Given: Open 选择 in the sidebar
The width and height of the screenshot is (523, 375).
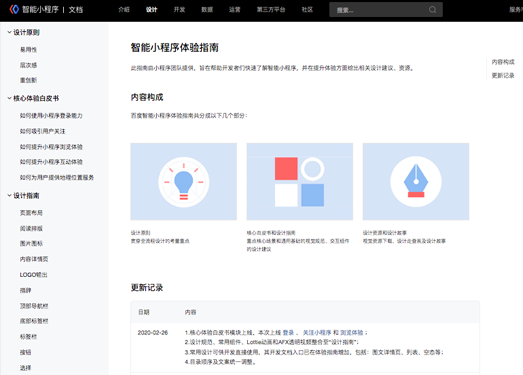Looking at the screenshot, I should pos(25,368).
